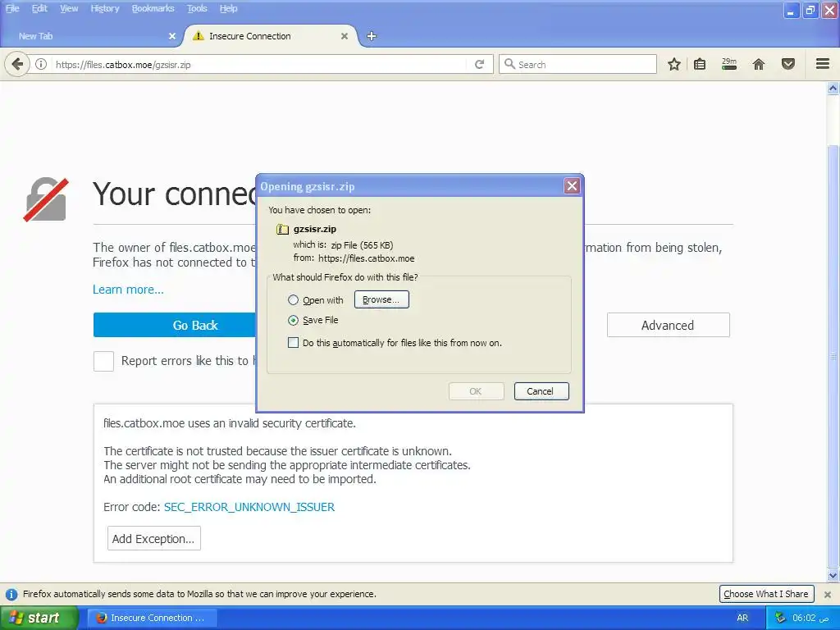Click the Add Exception... button
The height and width of the screenshot is (630, 840).
(x=153, y=538)
